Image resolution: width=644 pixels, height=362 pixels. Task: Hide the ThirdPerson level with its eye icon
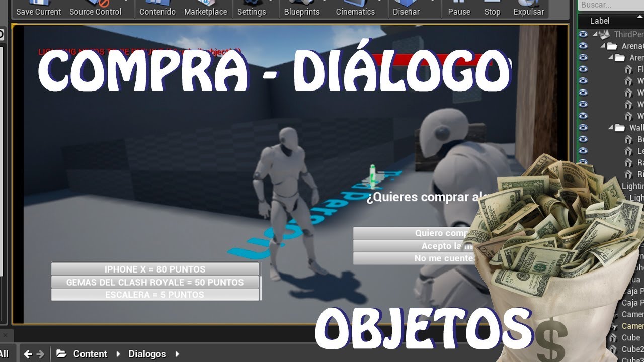583,34
